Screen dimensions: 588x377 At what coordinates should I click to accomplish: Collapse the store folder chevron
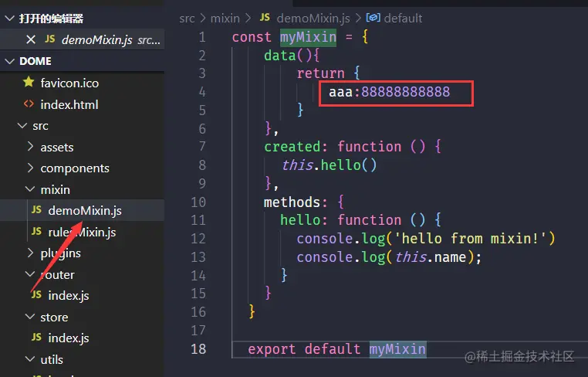(30, 317)
